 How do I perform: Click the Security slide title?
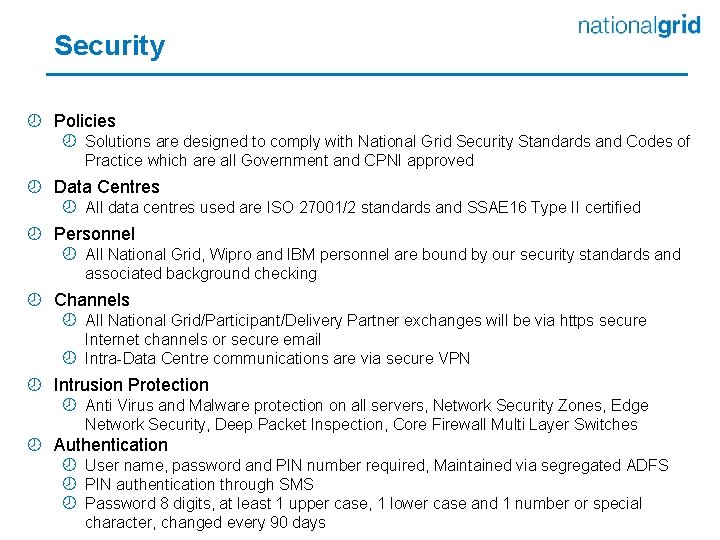(x=109, y=46)
